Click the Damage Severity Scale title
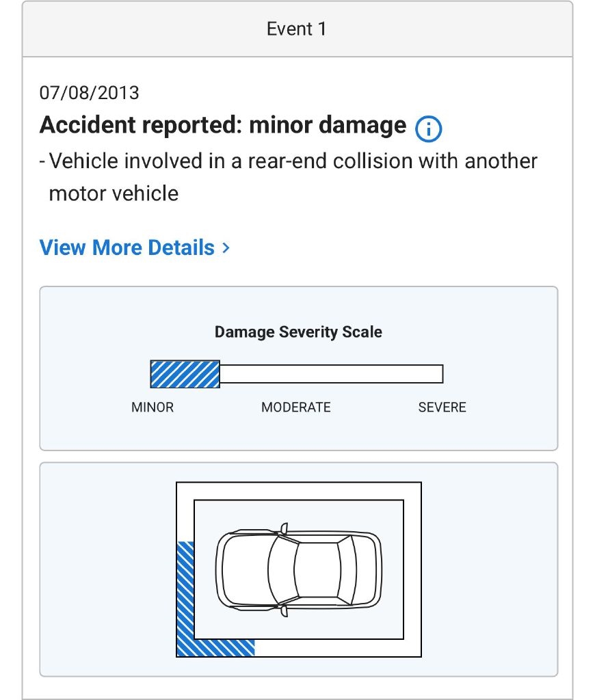 coord(298,332)
